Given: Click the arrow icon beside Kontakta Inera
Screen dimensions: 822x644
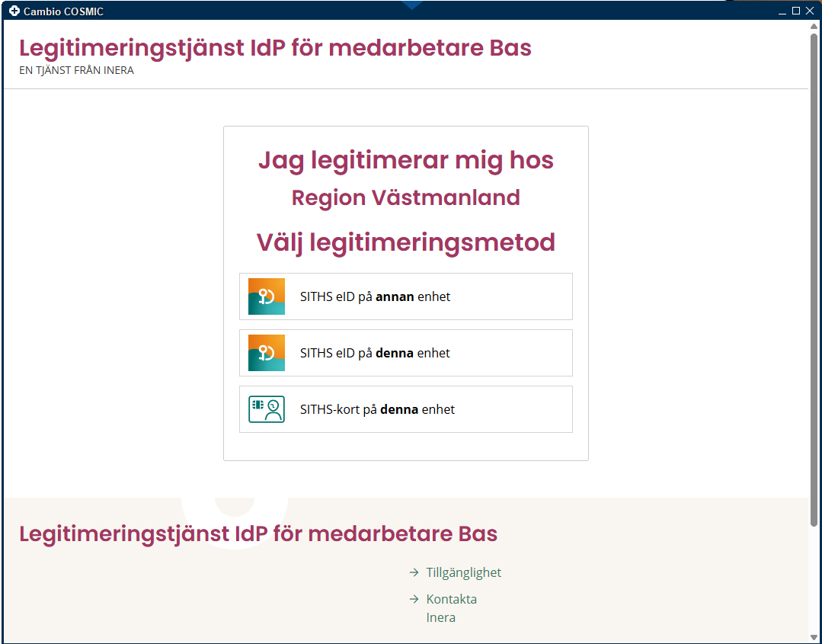Looking at the screenshot, I should tap(414, 599).
